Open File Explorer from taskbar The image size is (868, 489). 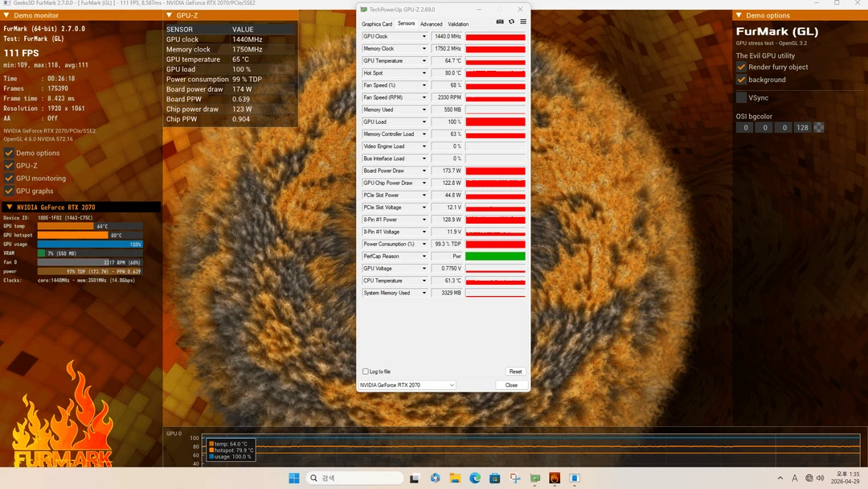[x=455, y=478]
